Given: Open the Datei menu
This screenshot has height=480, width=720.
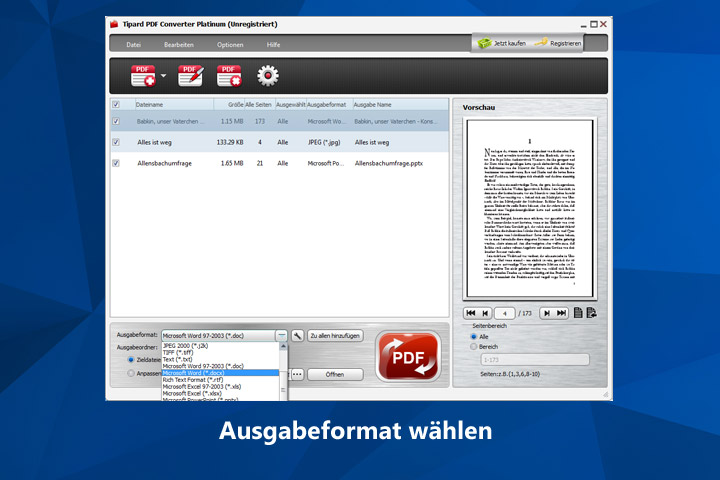Looking at the screenshot, I should pos(133,45).
